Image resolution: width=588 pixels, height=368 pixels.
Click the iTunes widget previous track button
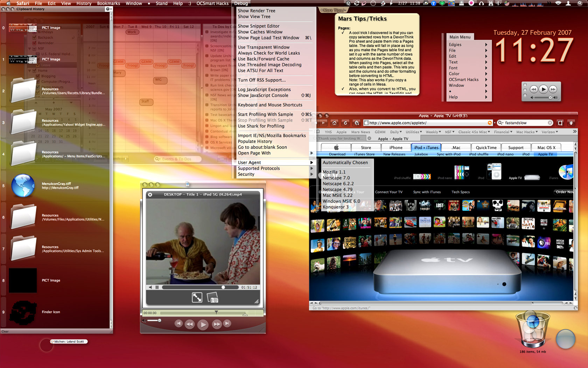533,89
